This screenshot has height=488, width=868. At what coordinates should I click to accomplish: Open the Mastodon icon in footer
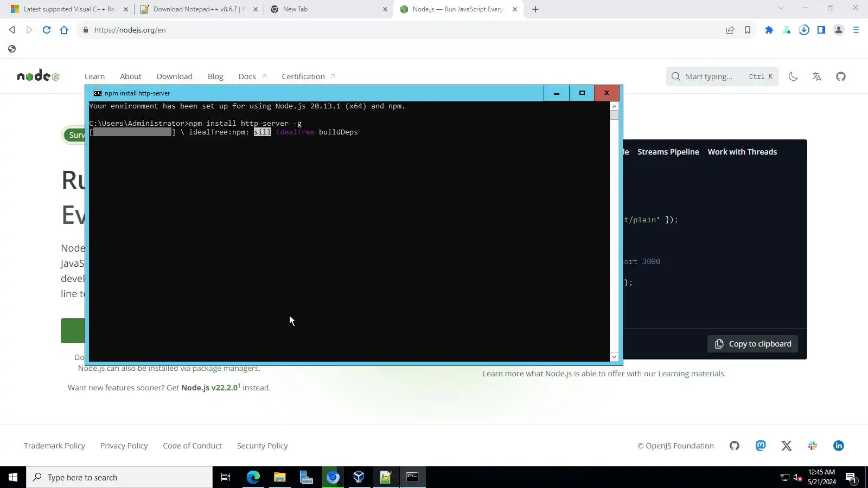[x=761, y=446]
